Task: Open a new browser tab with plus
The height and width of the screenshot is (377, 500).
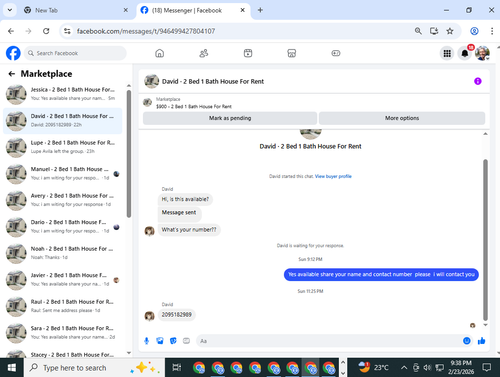Action: click(260, 10)
